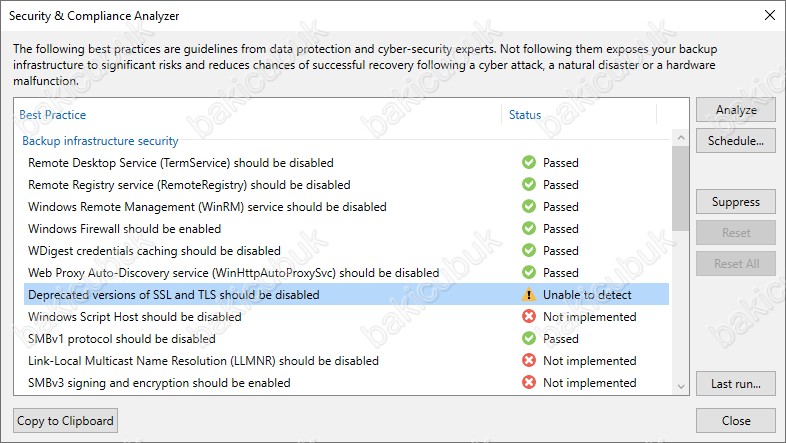The width and height of the screenshot is (786, 443).
Task: Click green Passed icon for Remote Desktop Service
Action: pyautogui.click(x=528, y=162)
